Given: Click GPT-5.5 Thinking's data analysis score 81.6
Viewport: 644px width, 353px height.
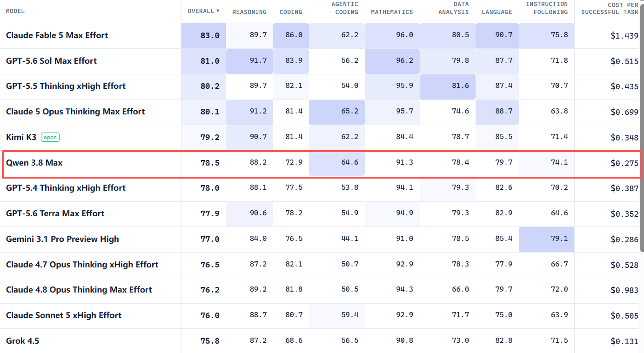Looking at the screenshot, I should [x=460, y=86].
